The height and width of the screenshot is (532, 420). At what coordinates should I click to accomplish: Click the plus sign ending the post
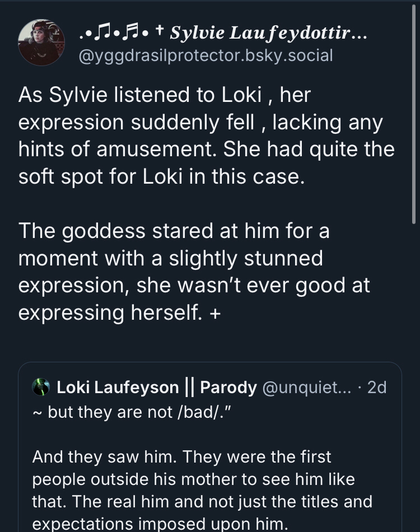(x=216, y=313)
